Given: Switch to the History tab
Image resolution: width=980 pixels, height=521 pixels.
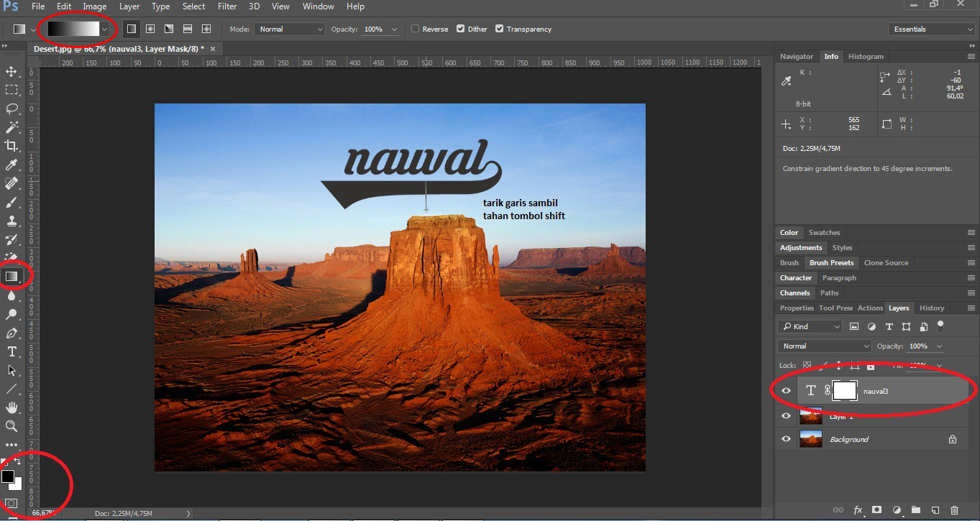Looking at the screenshot, I should tap(932, 308).
